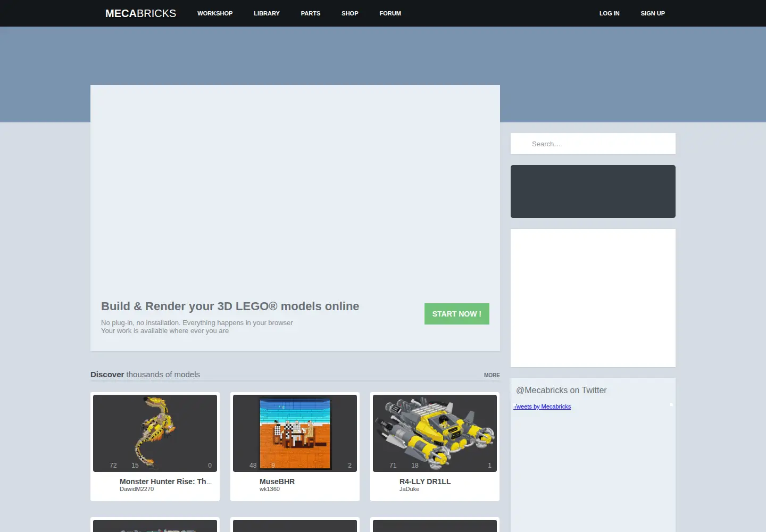Viewport: 766px width, 532px height.
Task: Click LOG IN in the header
Action: tap(610, 13)
